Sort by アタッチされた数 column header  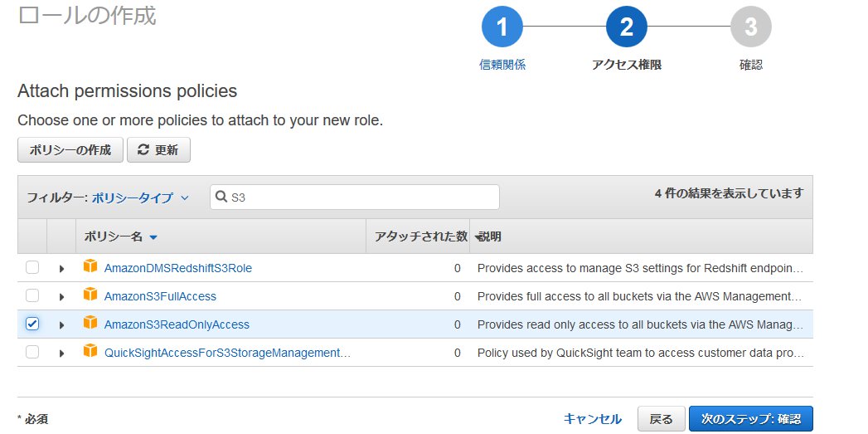[x=419, y=237]
